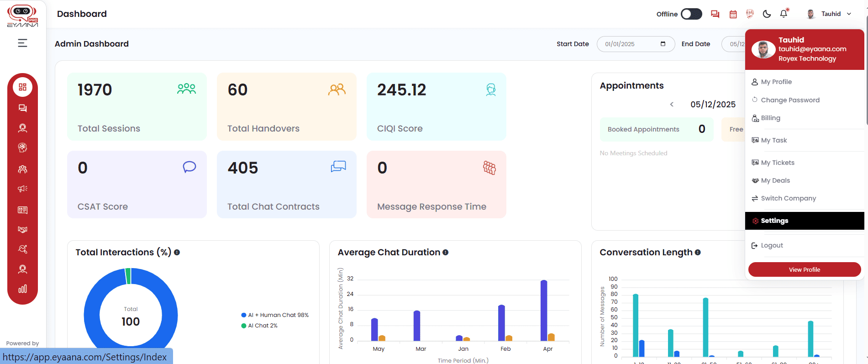Toggle the Offline status switch

coord(691,14)
